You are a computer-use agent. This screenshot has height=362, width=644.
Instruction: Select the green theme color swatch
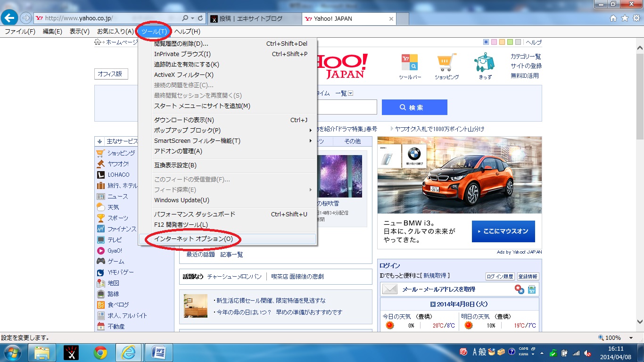click(510, 42)
